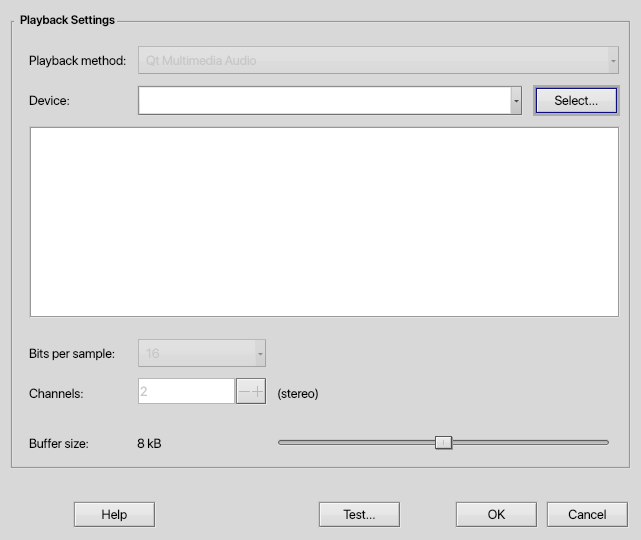Decrease channels with the minus stepper
641x540 pixels.
tap(244, 392)
